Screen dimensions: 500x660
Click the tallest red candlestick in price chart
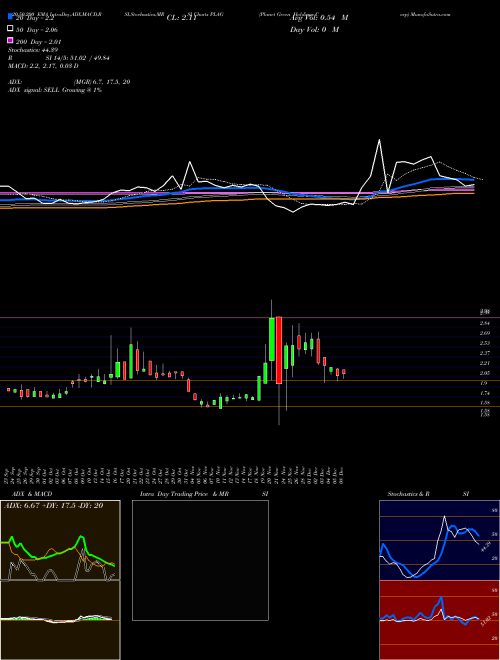pyautogui.click(x=279, y=350)
